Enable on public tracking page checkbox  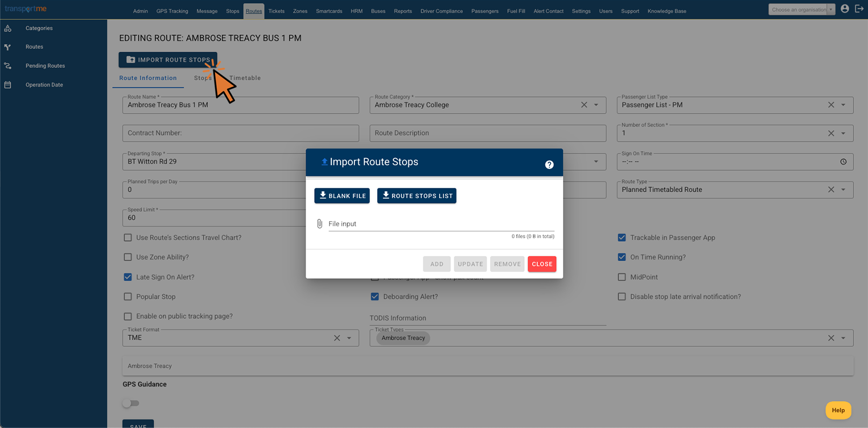coord(128,317)
